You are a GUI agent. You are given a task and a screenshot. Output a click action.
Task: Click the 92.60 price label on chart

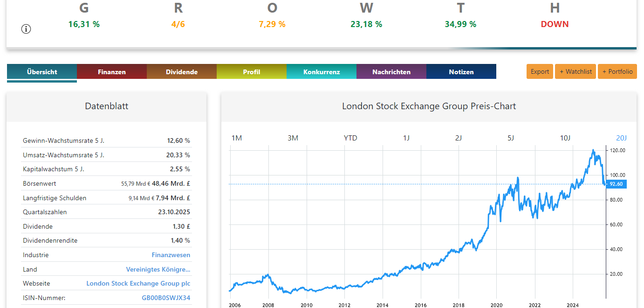click(x=616, y=184)
